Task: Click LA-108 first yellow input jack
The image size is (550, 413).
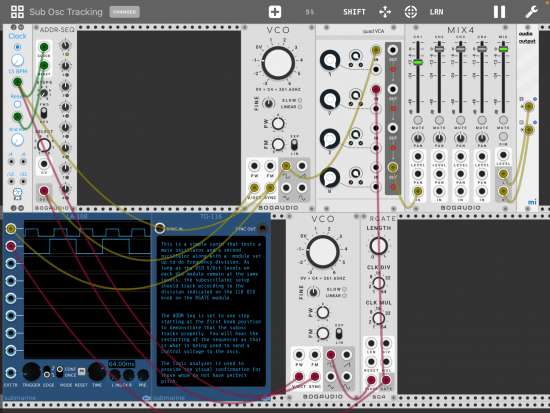Action: coord(11,229)
